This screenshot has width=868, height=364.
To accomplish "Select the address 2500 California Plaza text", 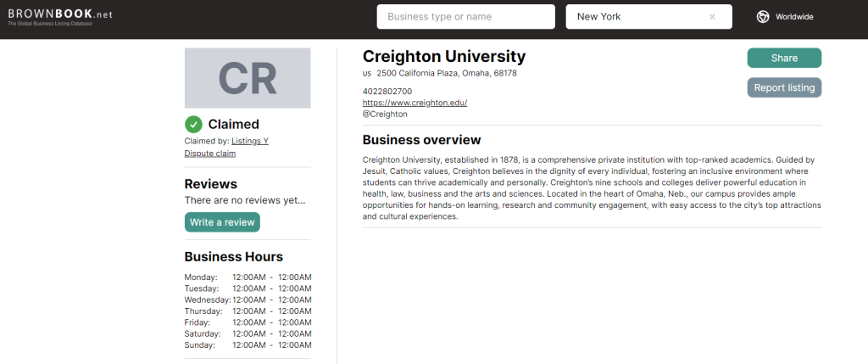I will tap(446, 73).
